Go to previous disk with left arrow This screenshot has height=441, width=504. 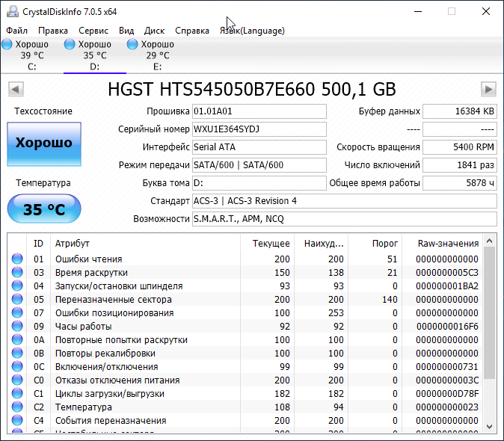[16, 89]
